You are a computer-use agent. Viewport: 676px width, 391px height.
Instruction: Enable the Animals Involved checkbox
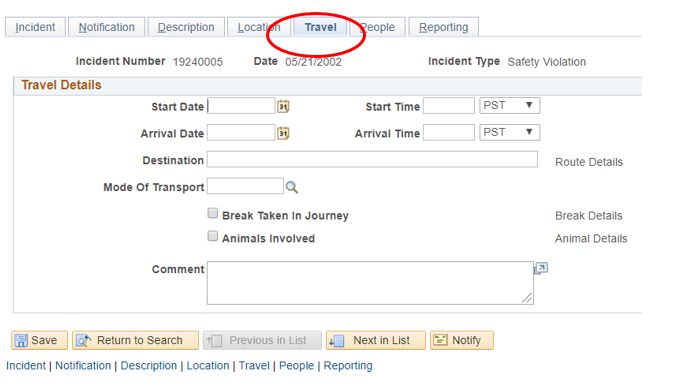(x=213, y=236)
